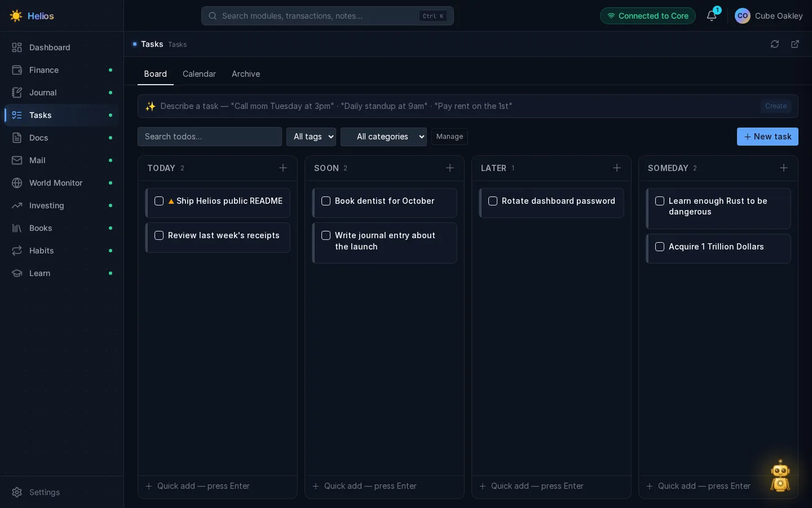Click the World Monitor globe icon
The image size is (812, 508).
(x=17, y=183)
